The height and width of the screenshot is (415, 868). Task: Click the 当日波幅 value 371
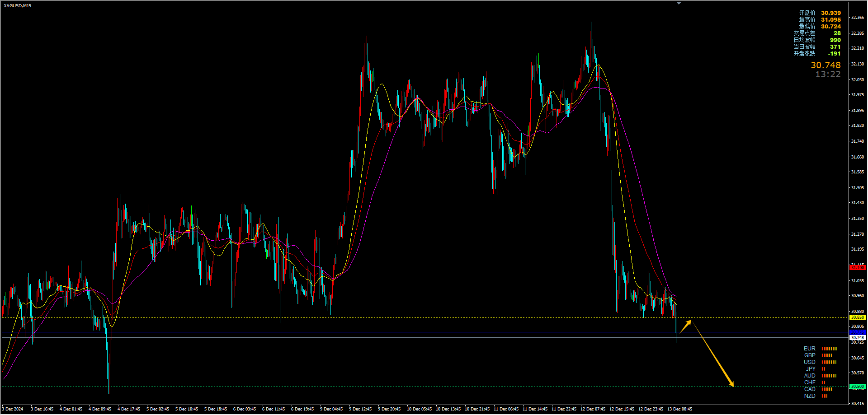835,47
